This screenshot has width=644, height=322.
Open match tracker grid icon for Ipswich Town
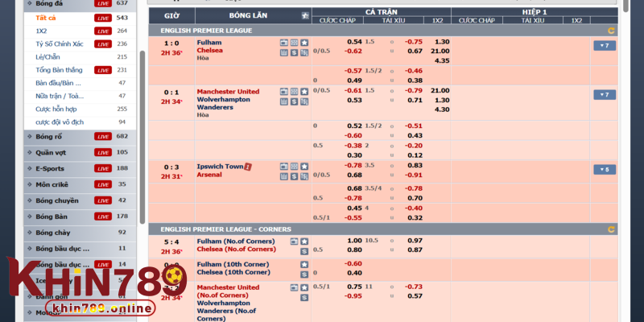[294, 167]
